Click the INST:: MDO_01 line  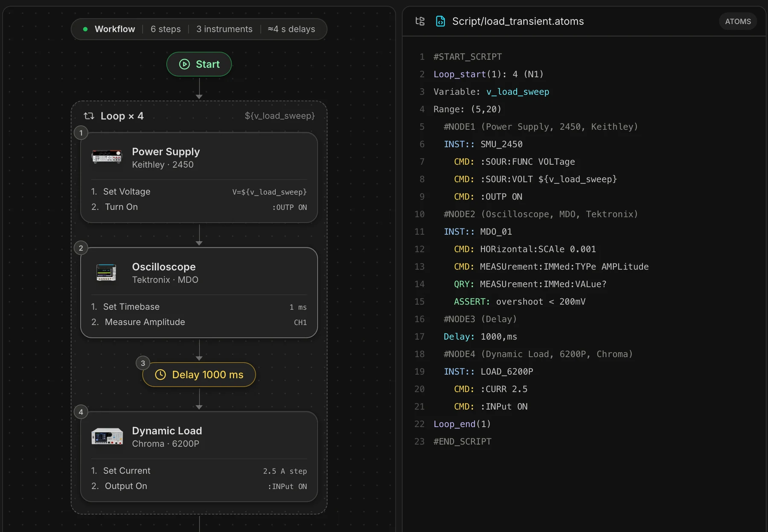[478, 231]
